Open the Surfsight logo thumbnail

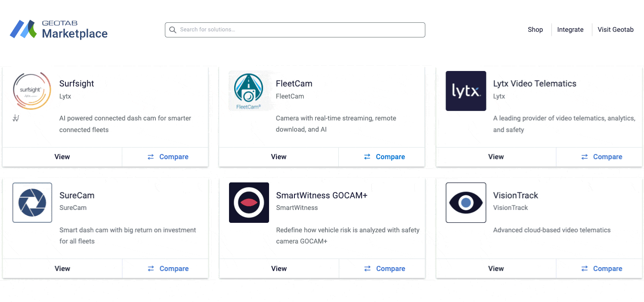tap(32, 91)
